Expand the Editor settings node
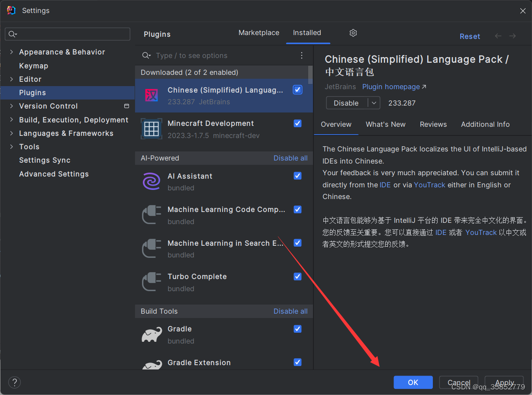Image resolution: width=532 pixels, height=395 pixels. point(11,79)
